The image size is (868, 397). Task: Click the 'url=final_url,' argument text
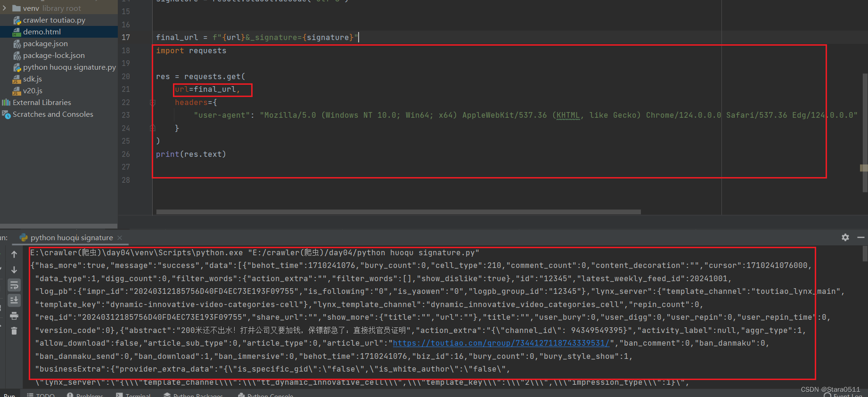click(208, 89)
